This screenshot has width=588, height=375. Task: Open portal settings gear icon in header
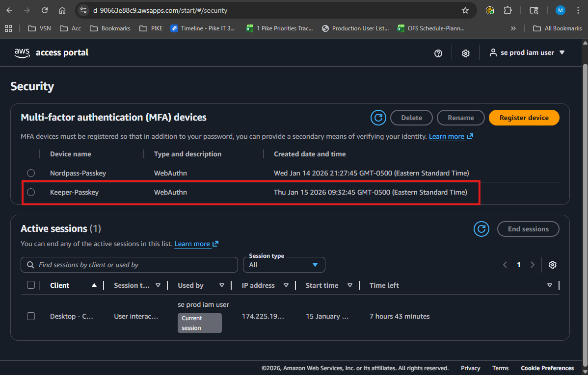pos(465,53)
